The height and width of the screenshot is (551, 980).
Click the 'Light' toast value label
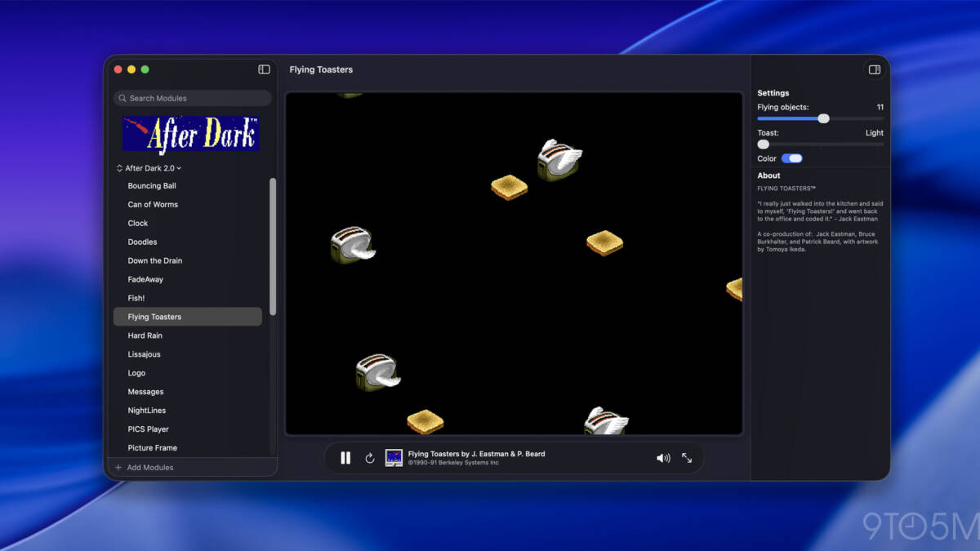pos(875,133)
